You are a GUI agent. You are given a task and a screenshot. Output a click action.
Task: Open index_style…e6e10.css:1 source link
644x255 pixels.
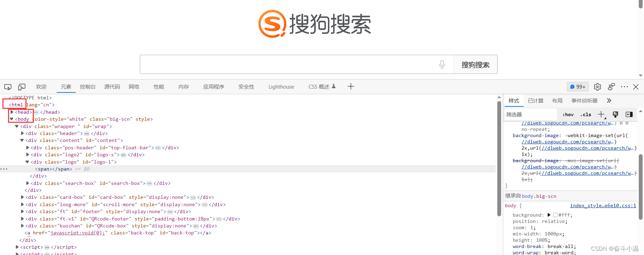click(603, 205)
